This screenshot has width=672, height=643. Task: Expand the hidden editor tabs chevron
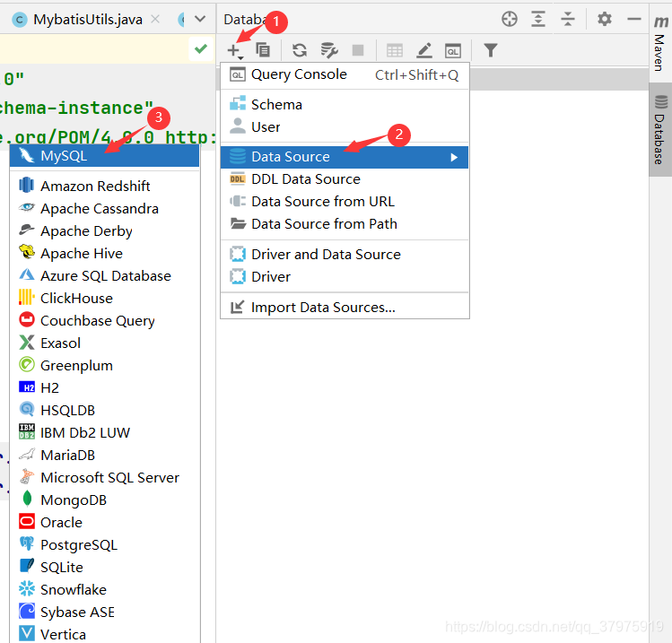point(200,19)
